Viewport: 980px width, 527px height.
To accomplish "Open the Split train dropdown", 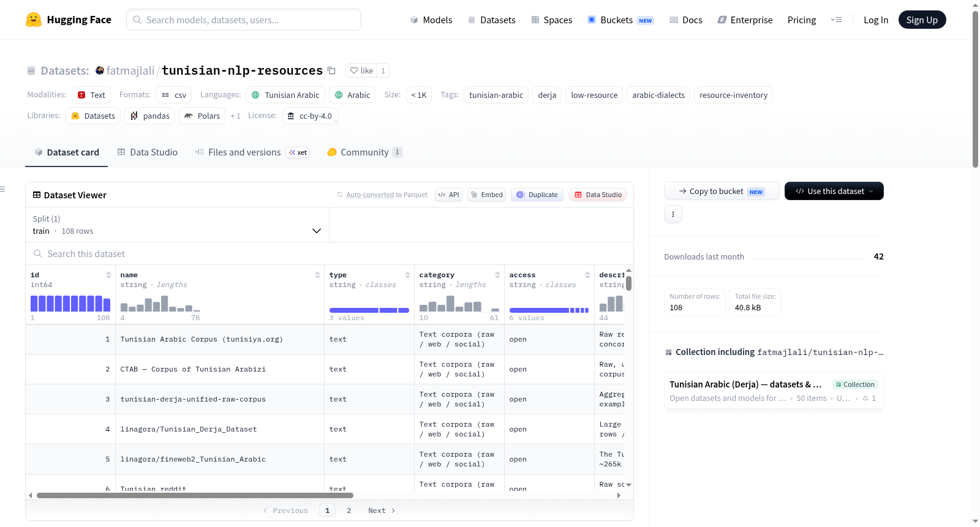I will (x=177, y=225).
